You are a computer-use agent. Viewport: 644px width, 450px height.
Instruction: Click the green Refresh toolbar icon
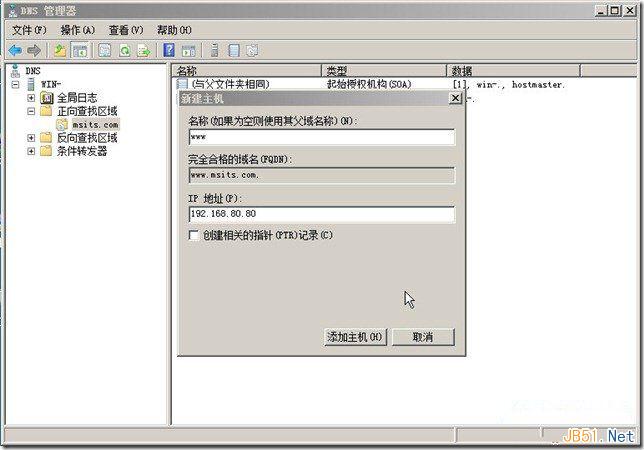point(124,51)
